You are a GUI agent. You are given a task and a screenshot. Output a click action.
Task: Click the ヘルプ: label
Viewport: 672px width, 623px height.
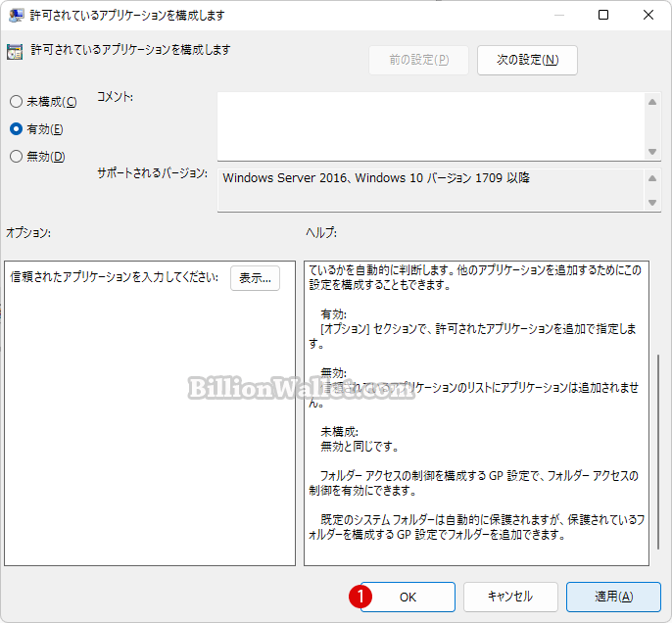(x=321, y=233)
